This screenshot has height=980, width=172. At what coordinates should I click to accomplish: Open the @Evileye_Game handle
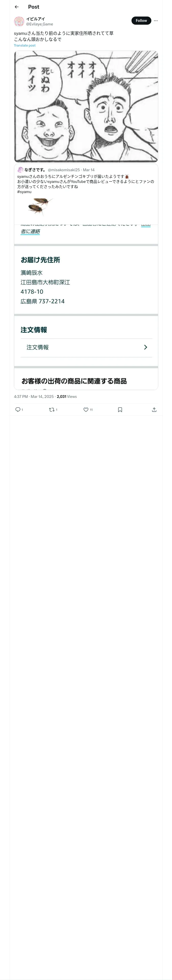pos(39,24)
